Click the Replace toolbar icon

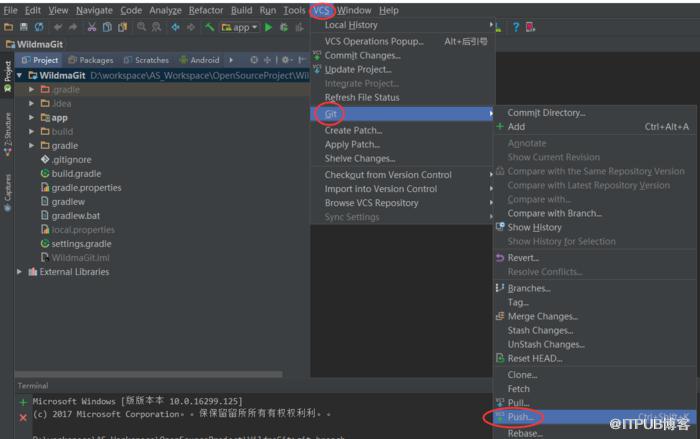[x=156, y=27]
